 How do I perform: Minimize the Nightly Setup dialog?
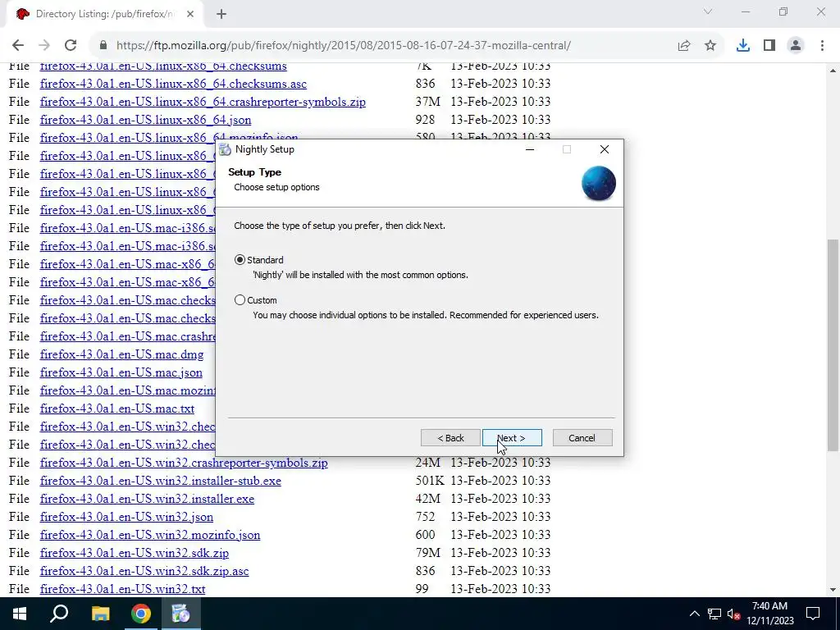click(x=530, y=149)
